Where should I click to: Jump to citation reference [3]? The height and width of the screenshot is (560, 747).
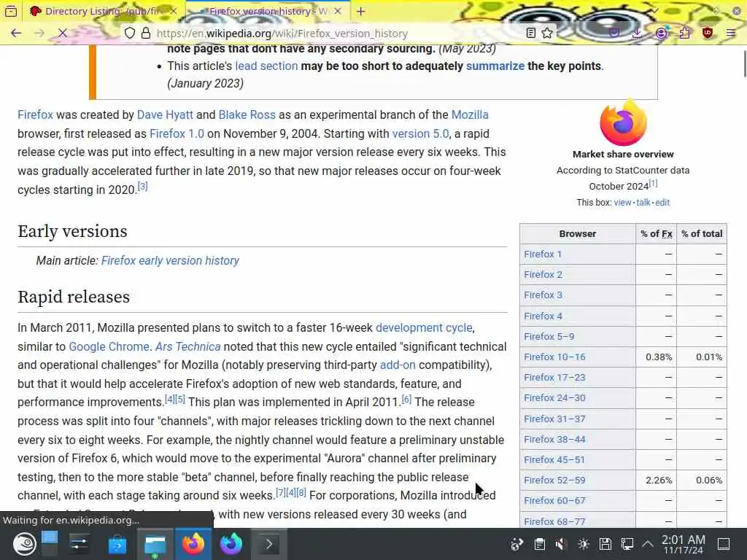(142, 186)
